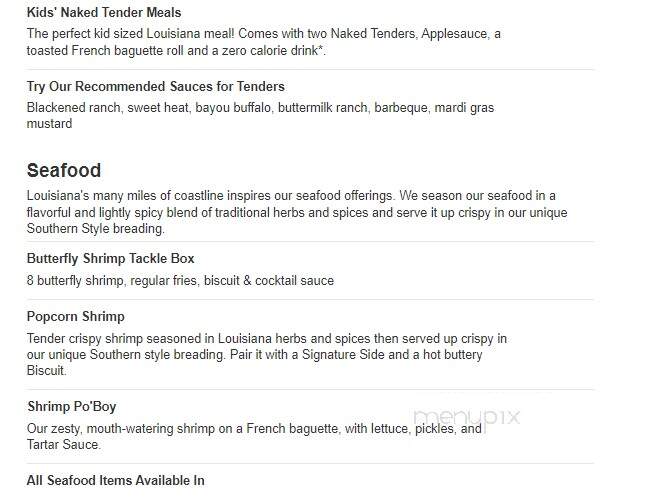Open the Shrimp Po'Boy menu item
Screen dimensions: 646x500
click(x=72, y=407)
